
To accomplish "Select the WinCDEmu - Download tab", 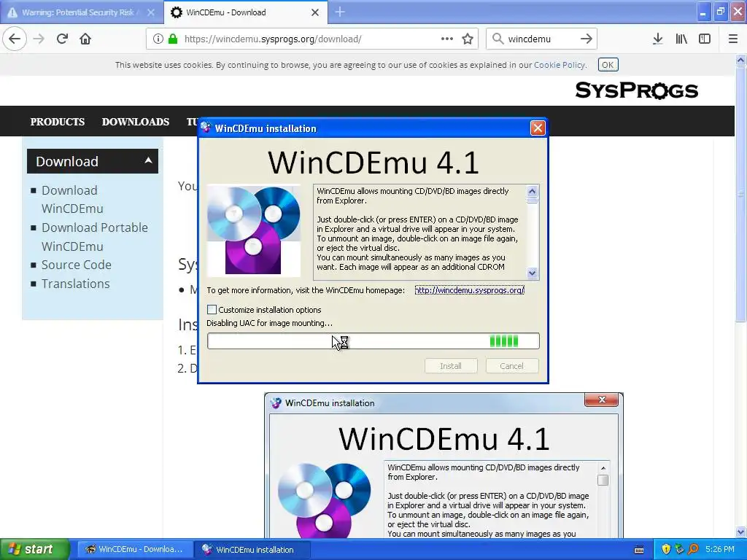I will (x=245, y=12).
